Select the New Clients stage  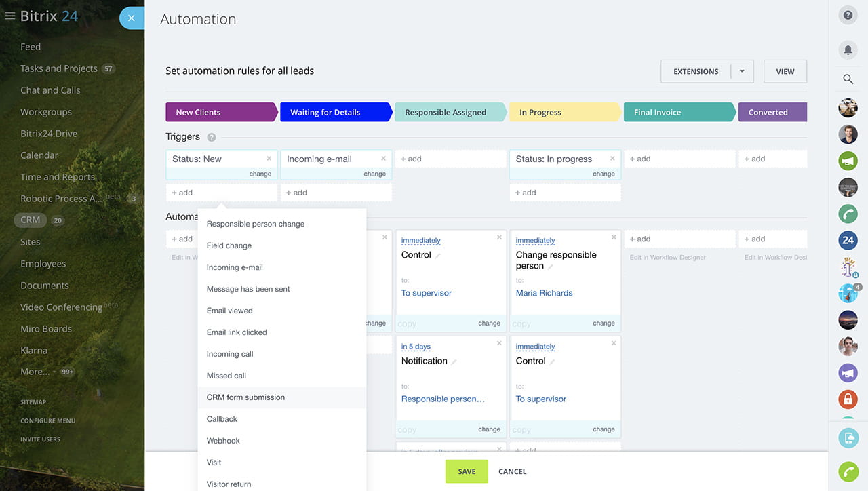tap(222, 112)
